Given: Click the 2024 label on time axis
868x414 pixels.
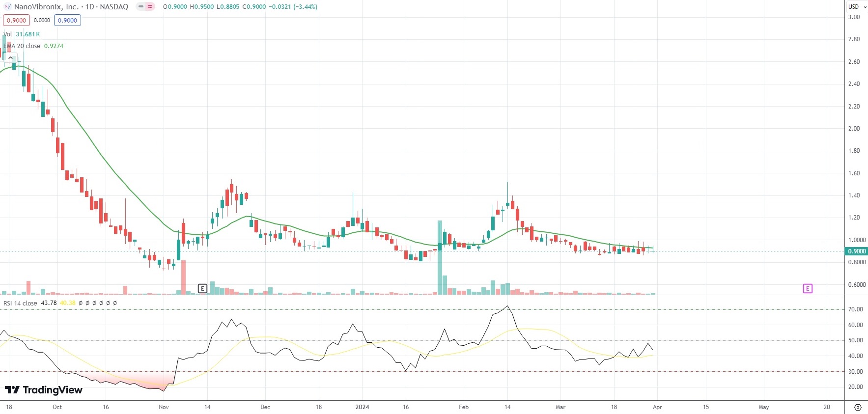Looking at the screenshot, I should (x=362, y=407).
